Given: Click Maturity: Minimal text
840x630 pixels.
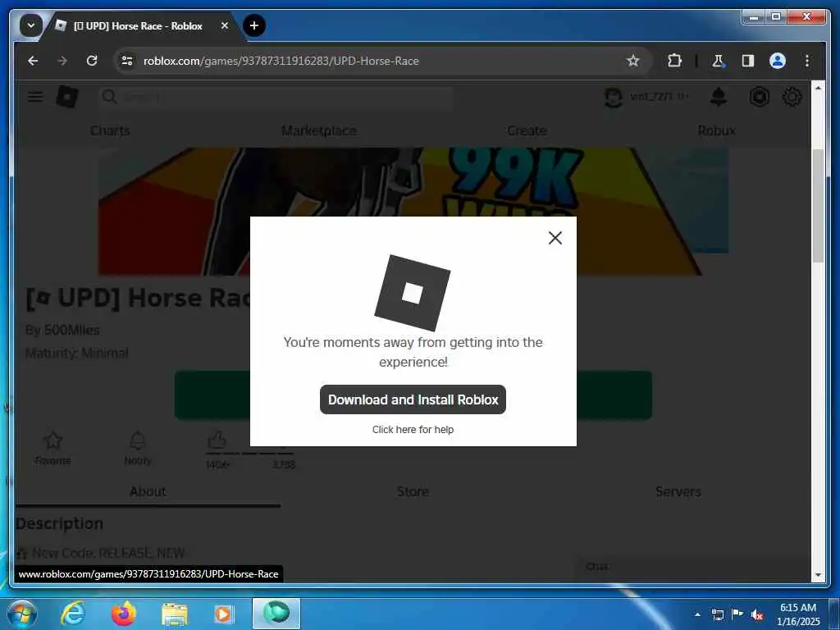Looking at the screenshot, I should tap(76, 353).
